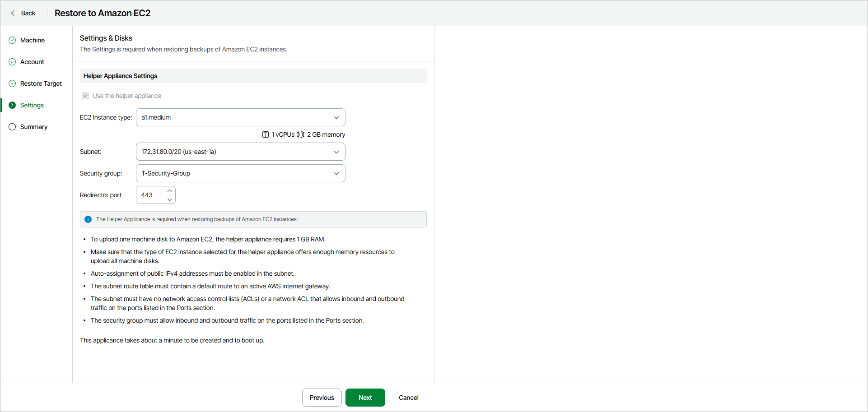Click the Back arrow icon

(13, 13)
